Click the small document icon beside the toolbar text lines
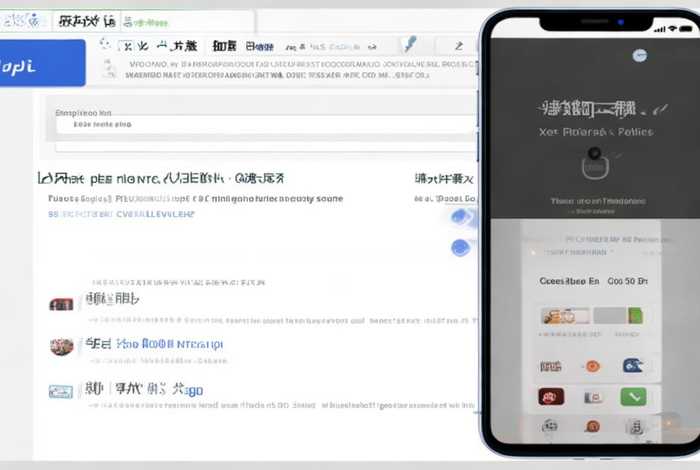Image resolution: width=700 pixels, height=470 pixels. click(108, 69)
